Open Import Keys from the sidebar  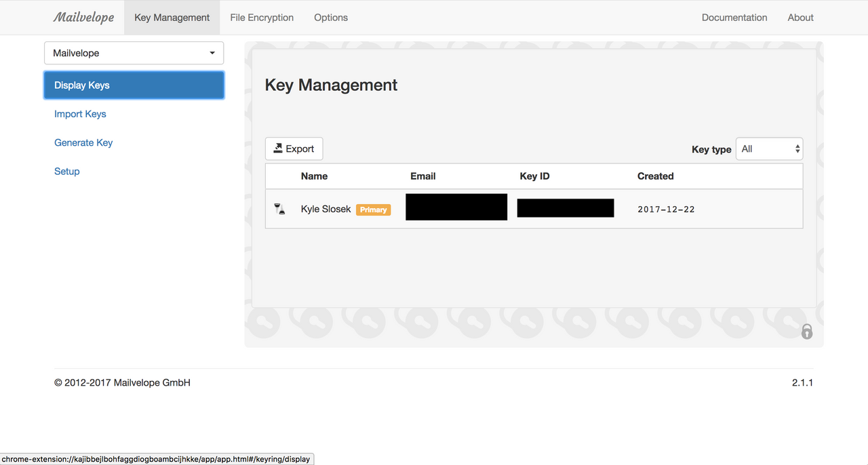pyautogui.click(x=80, y=114)
